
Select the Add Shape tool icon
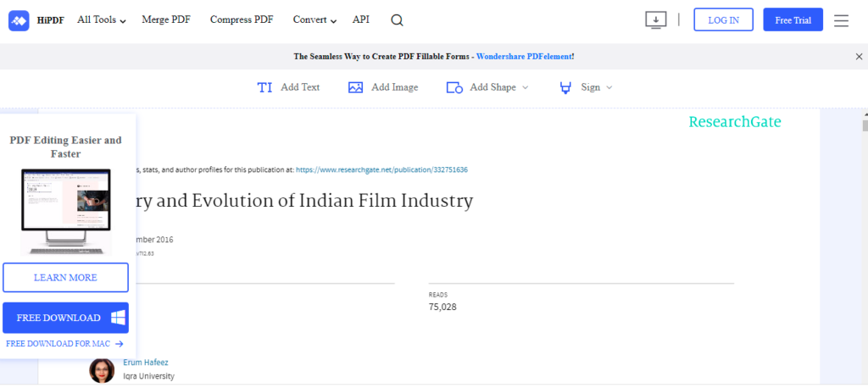(x=454, y=87)
